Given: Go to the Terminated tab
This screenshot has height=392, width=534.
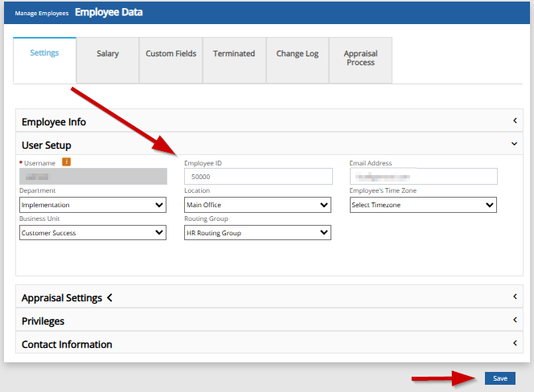Looking at the screenshot, I should click(x=234, y=54).
